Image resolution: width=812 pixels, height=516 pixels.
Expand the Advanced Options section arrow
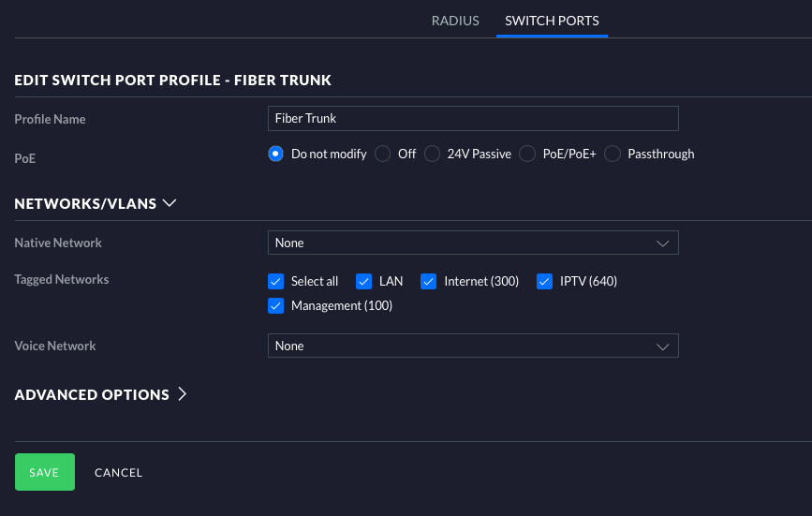coord(183,394)
